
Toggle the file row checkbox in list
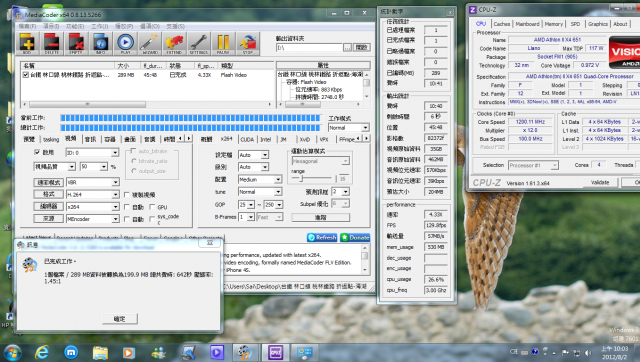coord(26,75)
